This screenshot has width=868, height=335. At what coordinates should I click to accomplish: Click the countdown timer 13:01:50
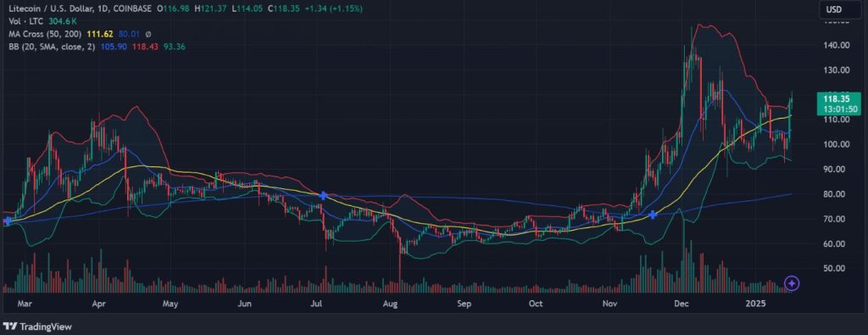tap(840, 109)
